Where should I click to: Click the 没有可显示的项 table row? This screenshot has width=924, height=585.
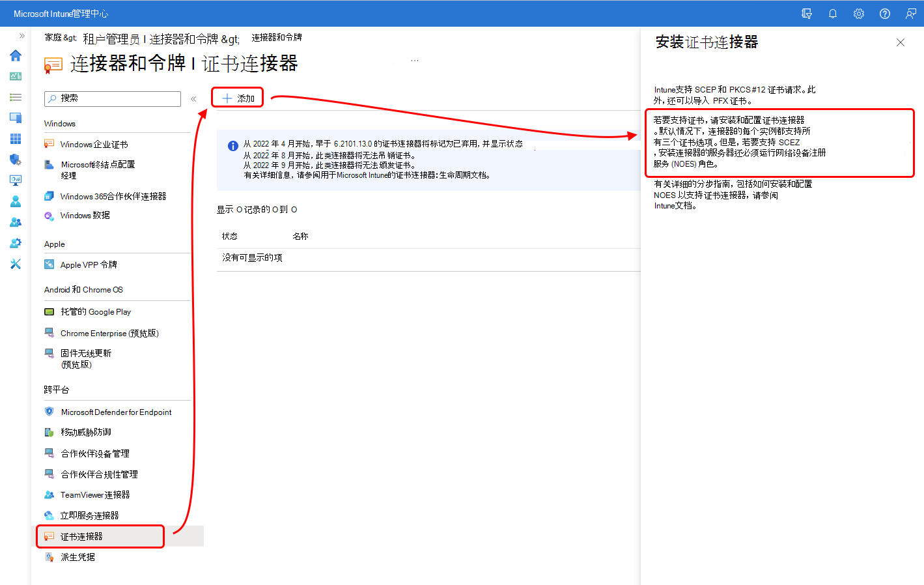click(428, 259)
